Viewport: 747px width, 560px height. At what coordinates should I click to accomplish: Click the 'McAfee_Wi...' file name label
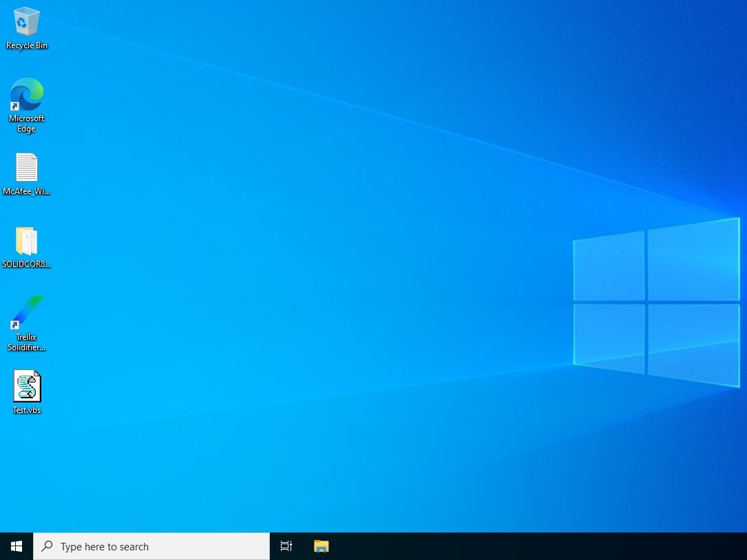tap(26, 191)
